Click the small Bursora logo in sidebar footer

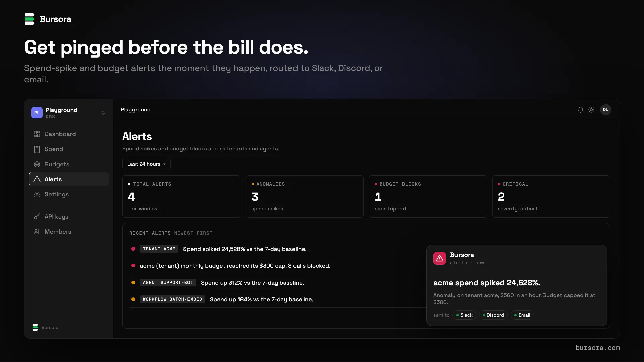coord(35,327)
